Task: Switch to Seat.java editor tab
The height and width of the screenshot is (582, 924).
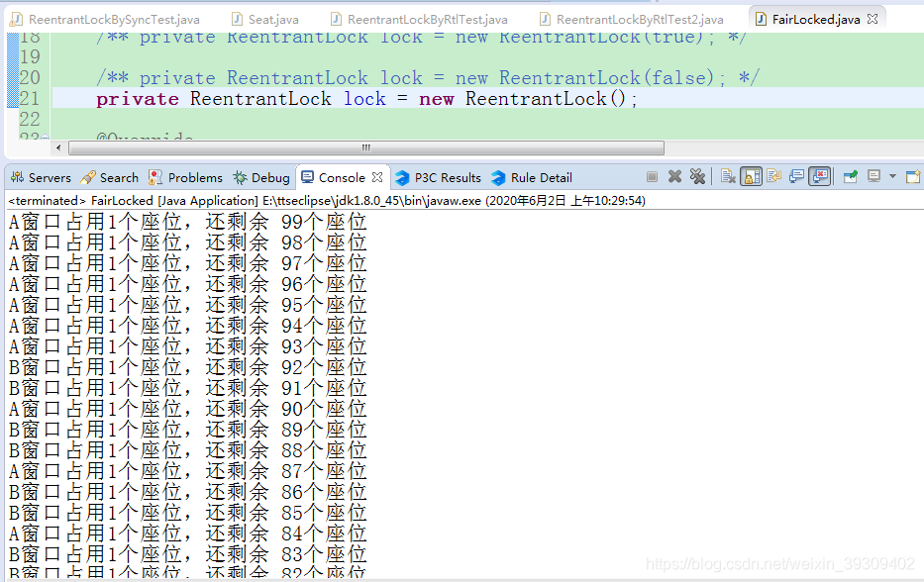Action: (x=265, y=20)
